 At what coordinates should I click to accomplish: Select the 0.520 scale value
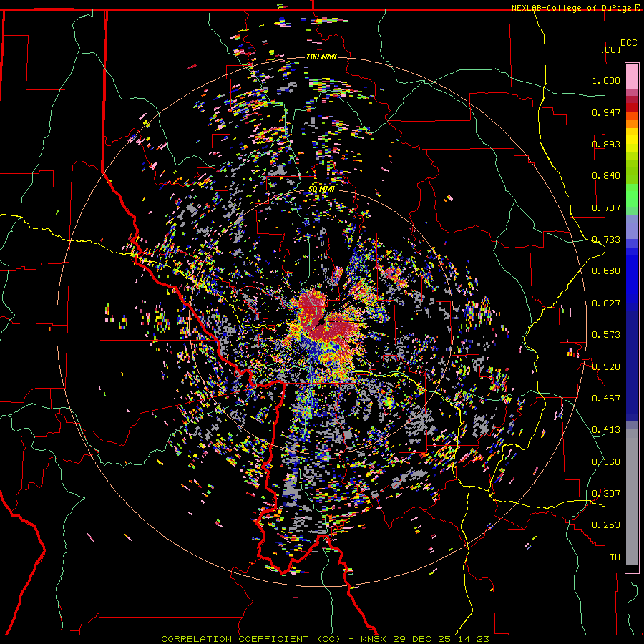pyautogui.click(x=606, y=367)
